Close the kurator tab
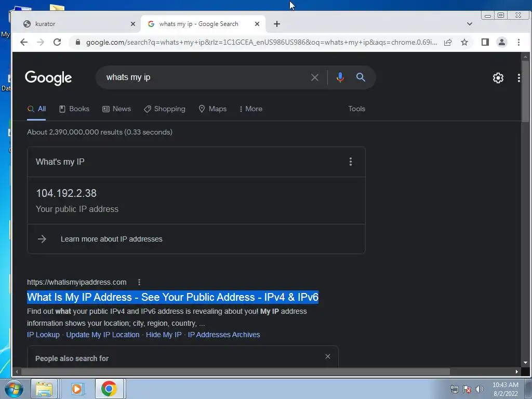Viewport: 532px width, 399px height. point(133,24)
